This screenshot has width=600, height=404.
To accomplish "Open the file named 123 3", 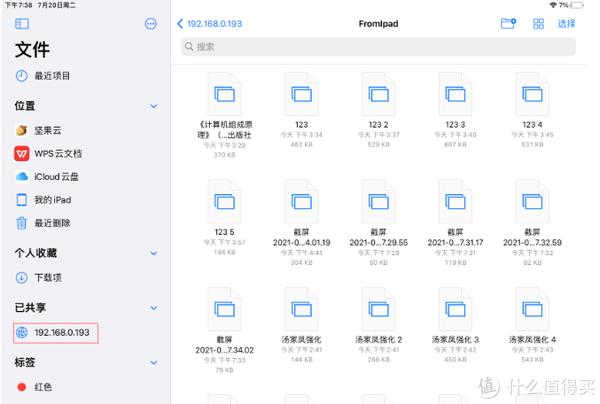I will click(x=455, y=110).
